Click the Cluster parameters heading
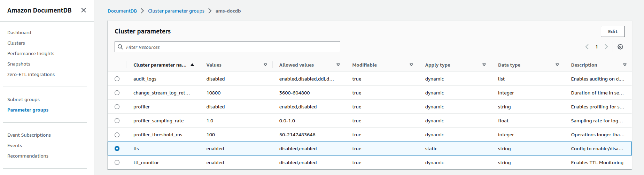Image resolution: width=644 pixels, height=175 pixels. click(143, 31)
